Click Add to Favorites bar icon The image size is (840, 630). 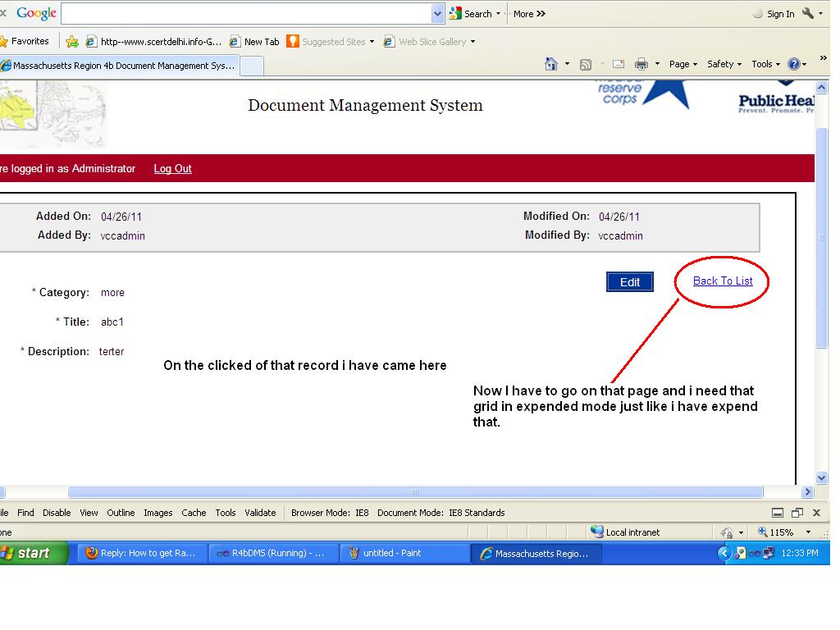coord(72,41)
